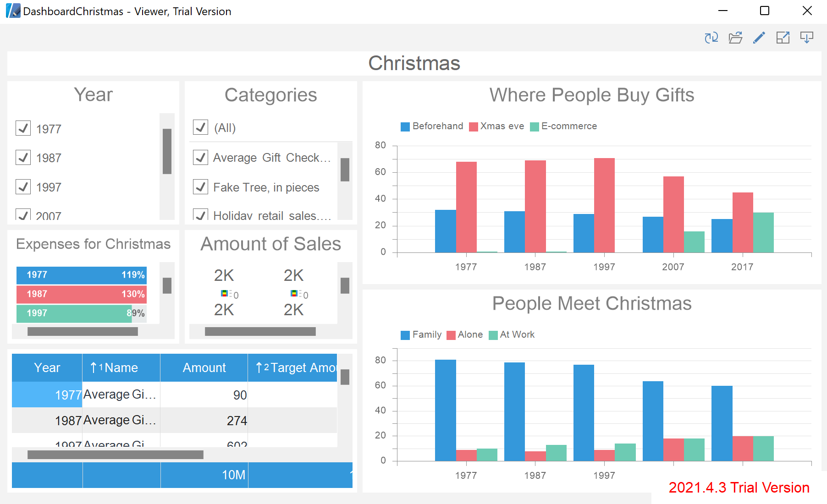The image size is (827, 504).
Task: Click the Amount column header
Action: (x=204, y=367)
